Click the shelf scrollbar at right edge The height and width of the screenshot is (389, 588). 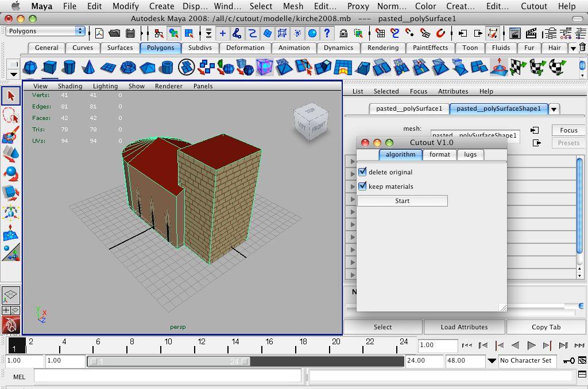[582, 65]
